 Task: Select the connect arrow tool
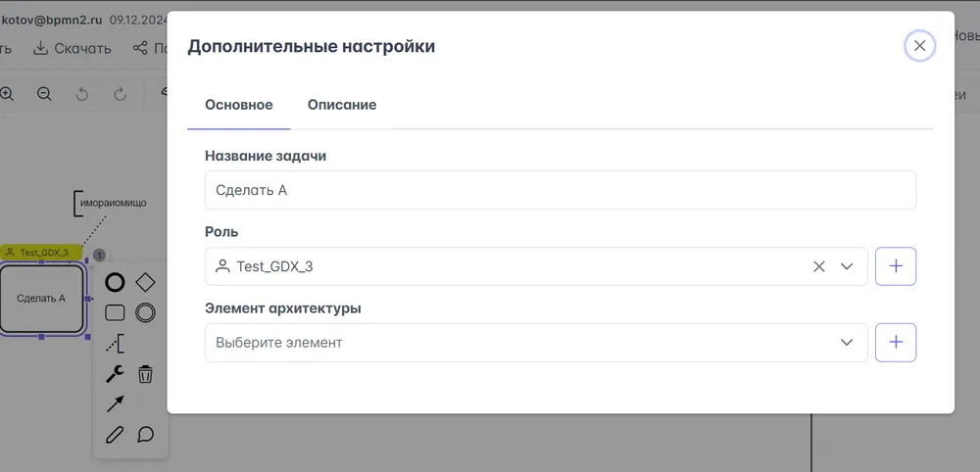coord(115,404)
